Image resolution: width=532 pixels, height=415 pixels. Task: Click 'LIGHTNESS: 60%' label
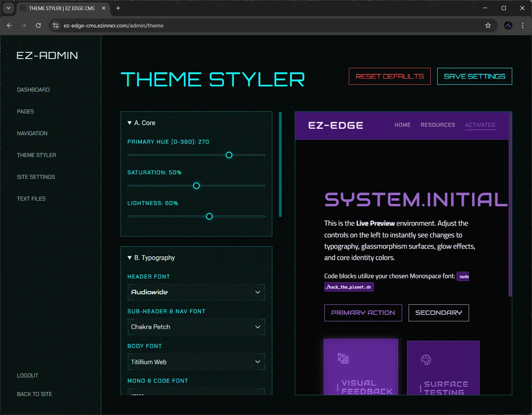[153, 203]
